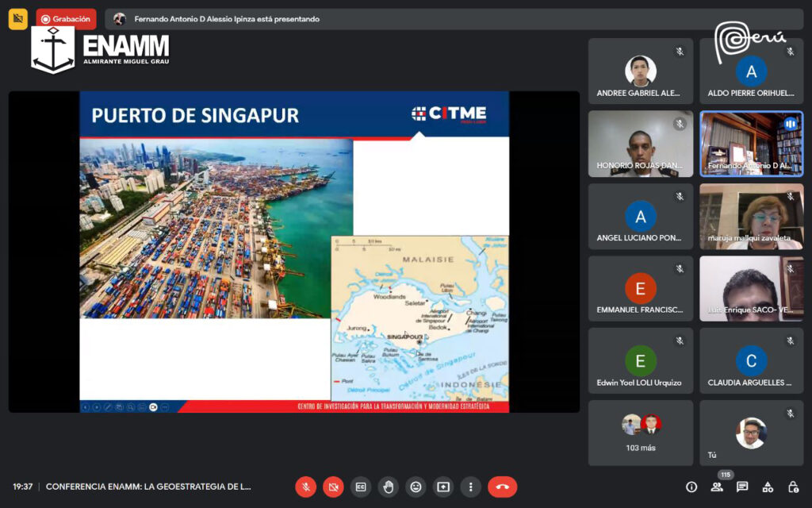Image resolution: width=812 pixels, height=508 pixels.
Task: Click the slide's three-dot options icon
Action: click(165, 407)
